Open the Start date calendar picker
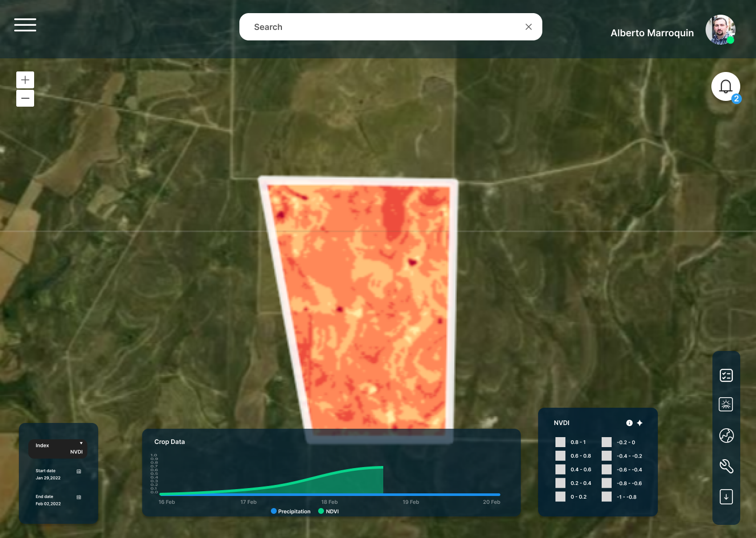The width and height of the screenshot is (756, 538). pos(79,471)
